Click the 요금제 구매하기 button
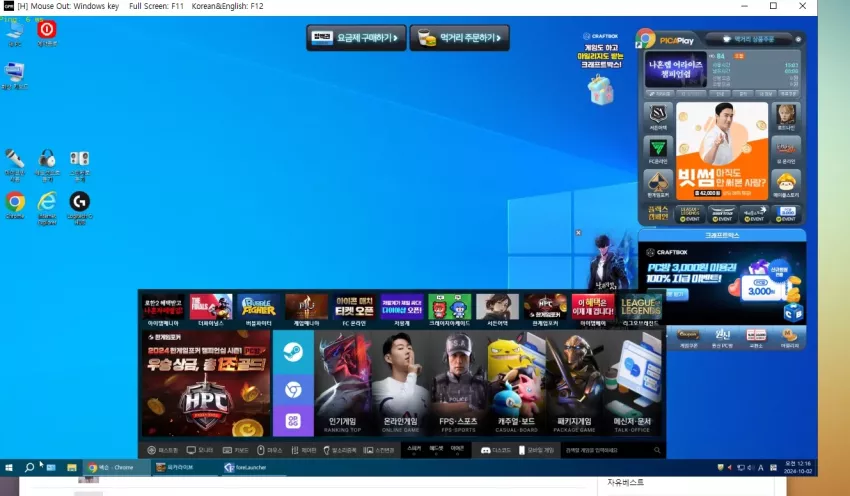850x496 pixels. point(356,38)
